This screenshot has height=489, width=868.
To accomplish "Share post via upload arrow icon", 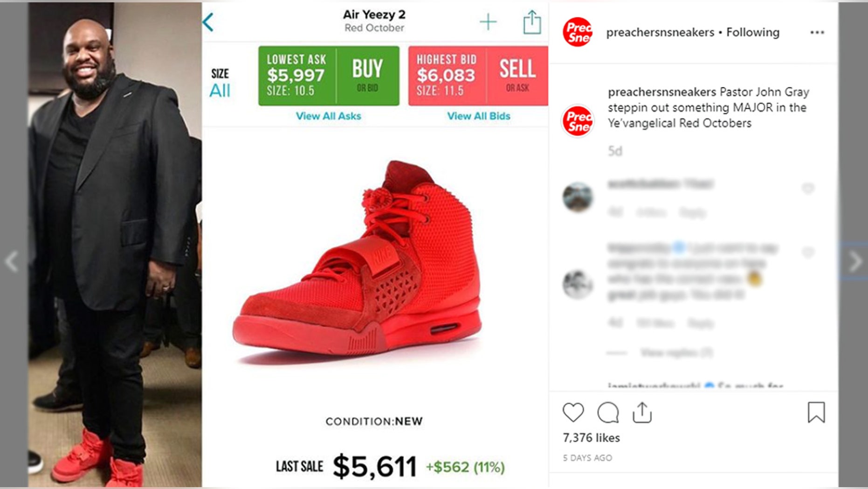I will (642, 412).
